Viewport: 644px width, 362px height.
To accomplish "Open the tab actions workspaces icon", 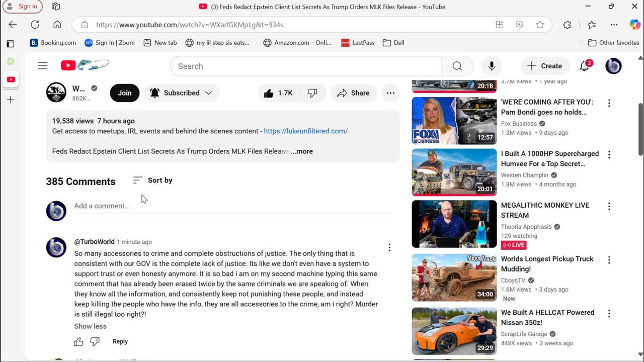I will (x=56, y=7).
